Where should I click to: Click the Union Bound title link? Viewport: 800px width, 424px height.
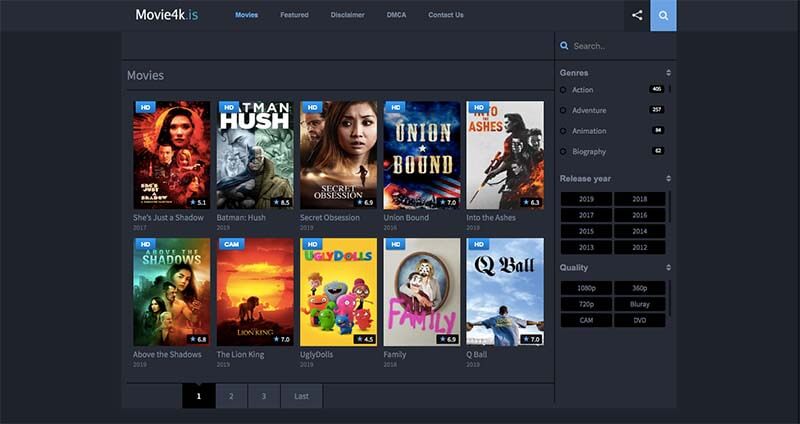(406, 217)
